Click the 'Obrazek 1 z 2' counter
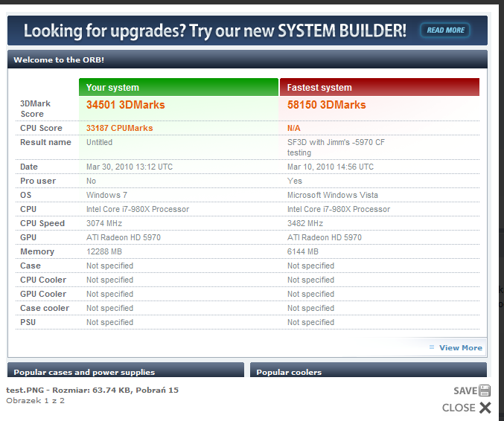This screenshot has width=504, height=421. pos(35,400)
